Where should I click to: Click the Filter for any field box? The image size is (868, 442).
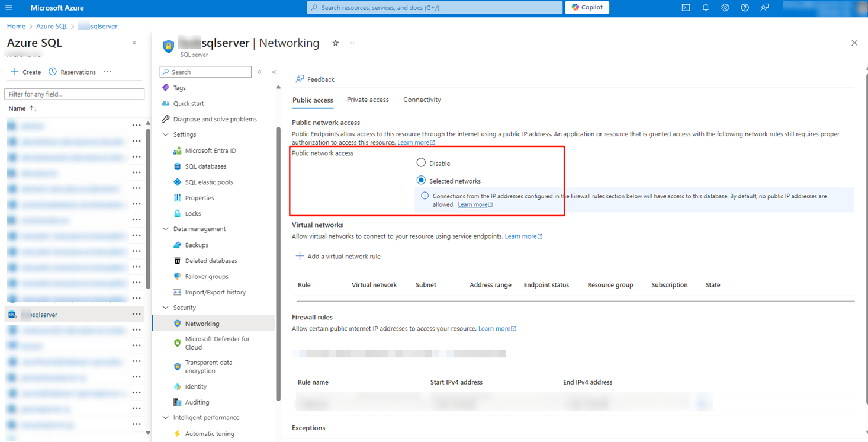pos(74,94)
